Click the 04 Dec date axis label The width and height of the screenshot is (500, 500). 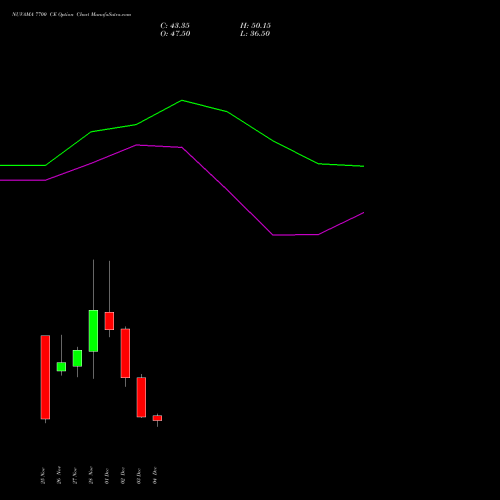tap(155, 475)
